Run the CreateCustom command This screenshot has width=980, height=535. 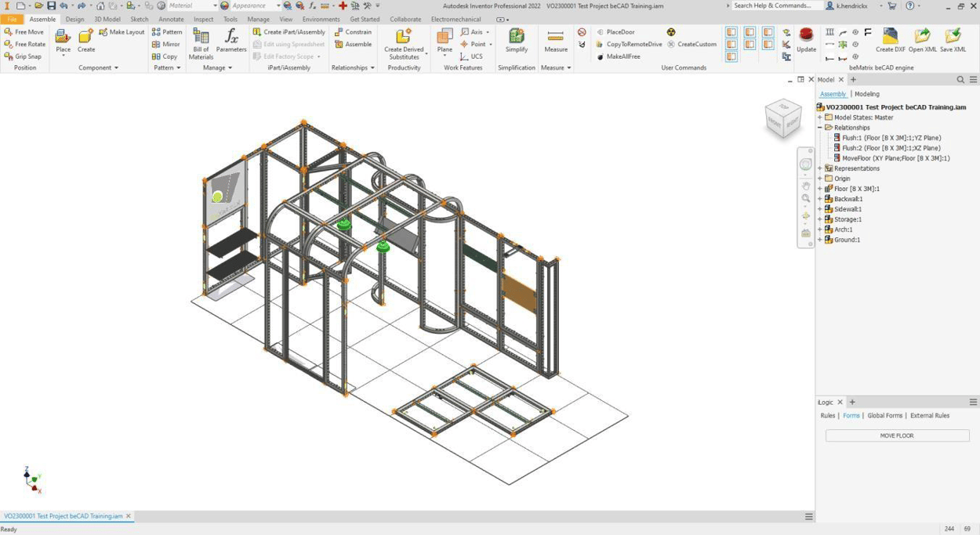point(691,44)
